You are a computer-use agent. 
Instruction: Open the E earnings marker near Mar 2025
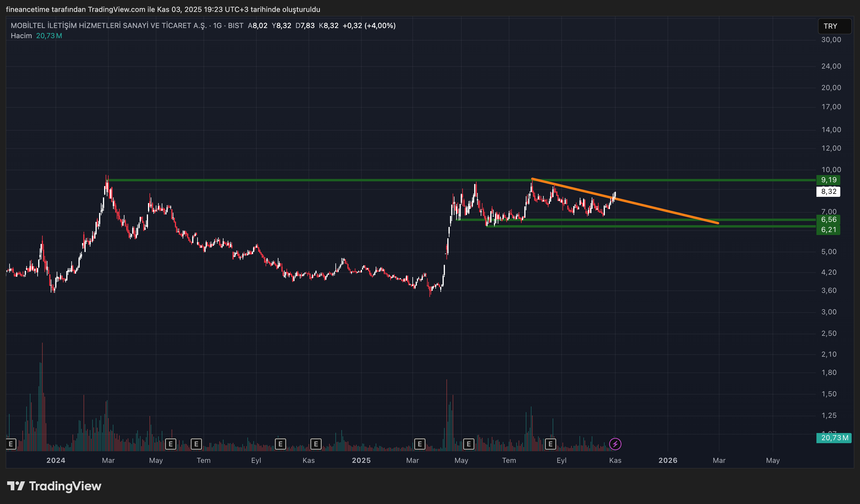(420, 444)
